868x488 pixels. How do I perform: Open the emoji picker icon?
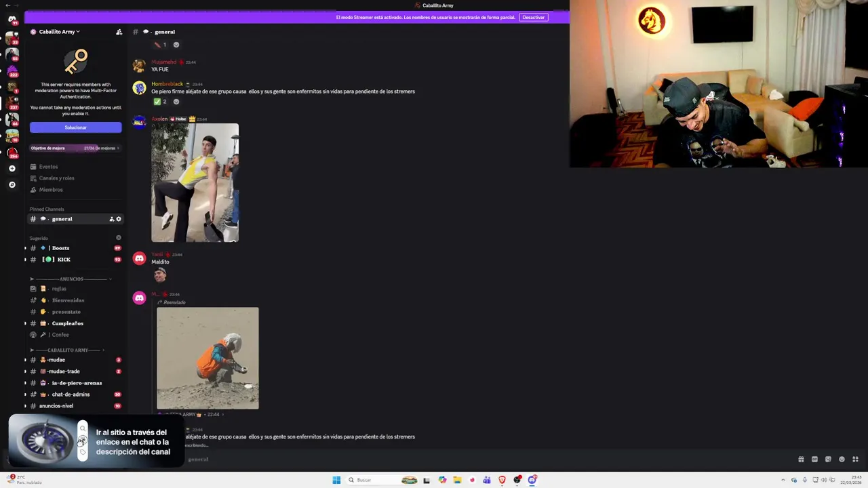pos(842,459)
